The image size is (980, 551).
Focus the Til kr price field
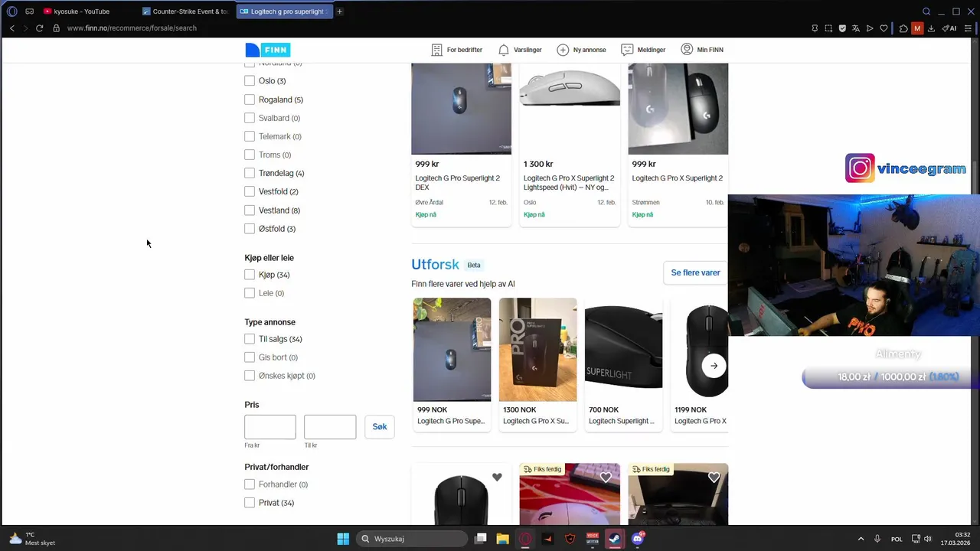click(330, 427)
